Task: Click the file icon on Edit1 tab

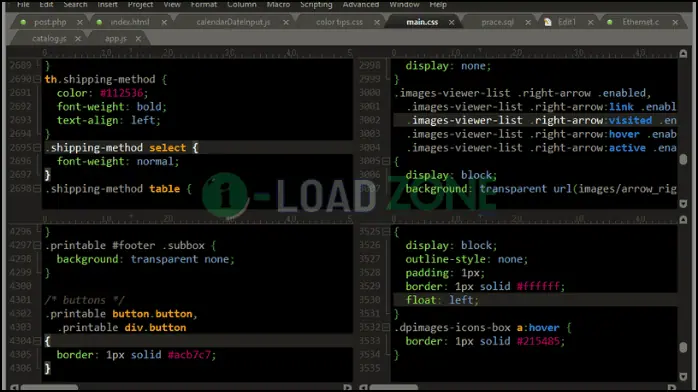Action: pyautogui.click(x=548, y=22)
